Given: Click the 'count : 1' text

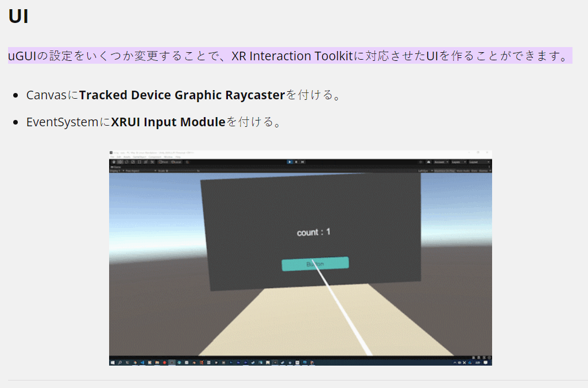Looking at the screenshot, I should pos(314,232).
